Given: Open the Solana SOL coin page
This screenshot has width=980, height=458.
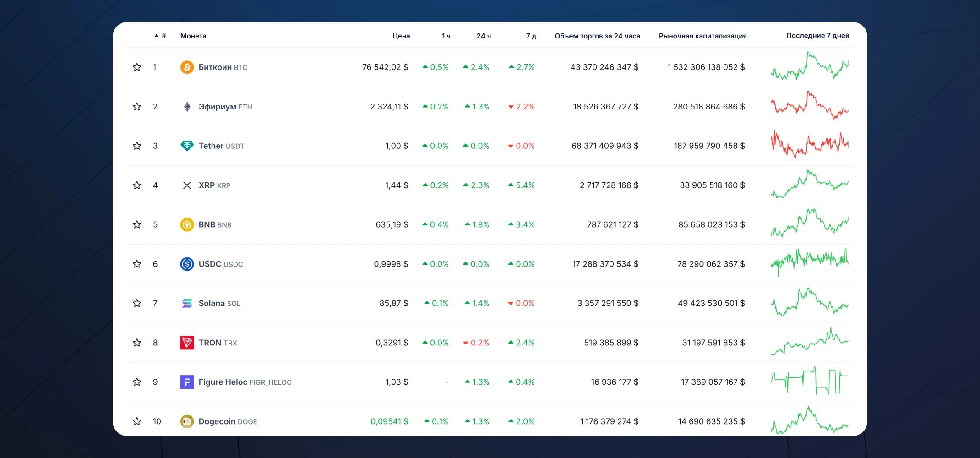Looking at the screenshot, I should tap(219, 303).
